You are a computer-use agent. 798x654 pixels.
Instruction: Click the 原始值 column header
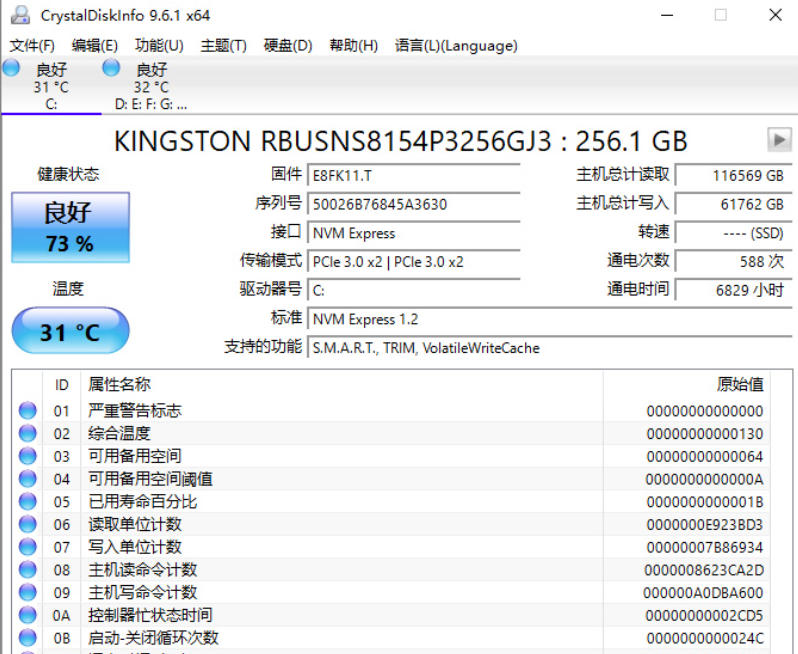pos(740,385)
